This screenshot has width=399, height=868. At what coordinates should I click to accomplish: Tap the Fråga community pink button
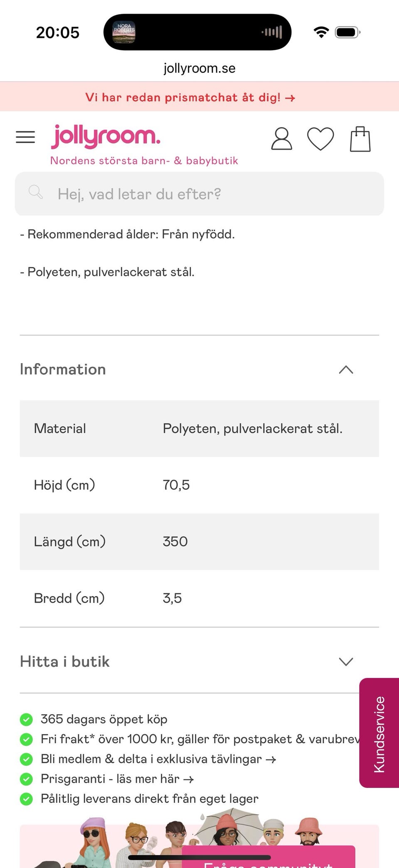click(x=268, y=857)
